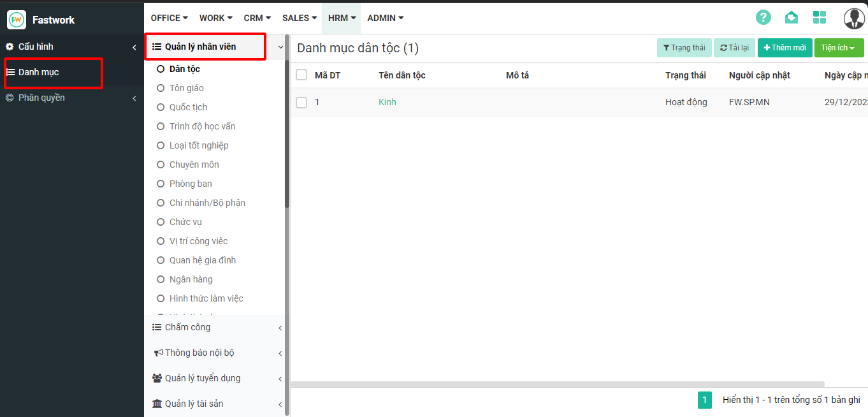The image size is (868, 417).
Task: Tick the checkbox for the Kinh row
Action: tap(301, 102)
